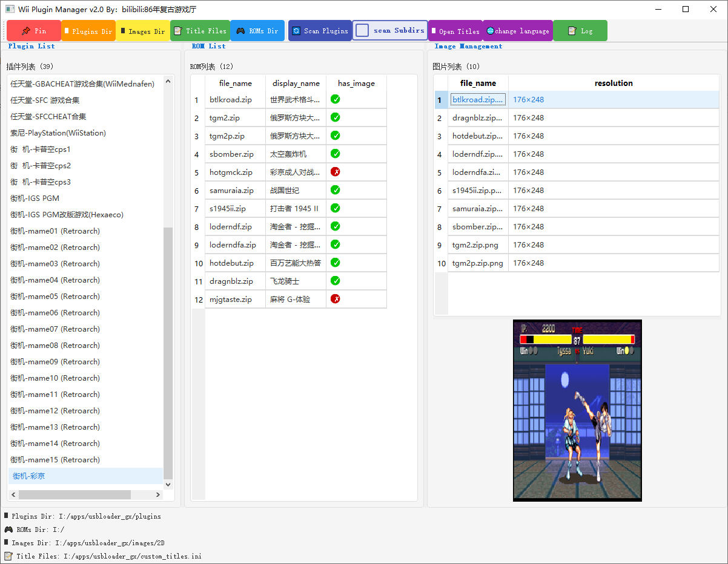Click the fighting game preview thumbnail
The height and width of the screenshot is (564, 728).
click(577, 410)
